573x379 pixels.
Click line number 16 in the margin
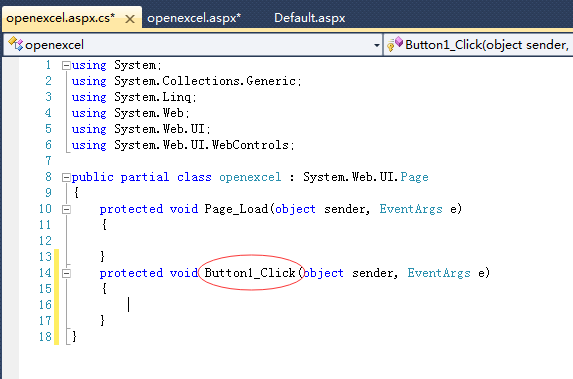point(45,305)
